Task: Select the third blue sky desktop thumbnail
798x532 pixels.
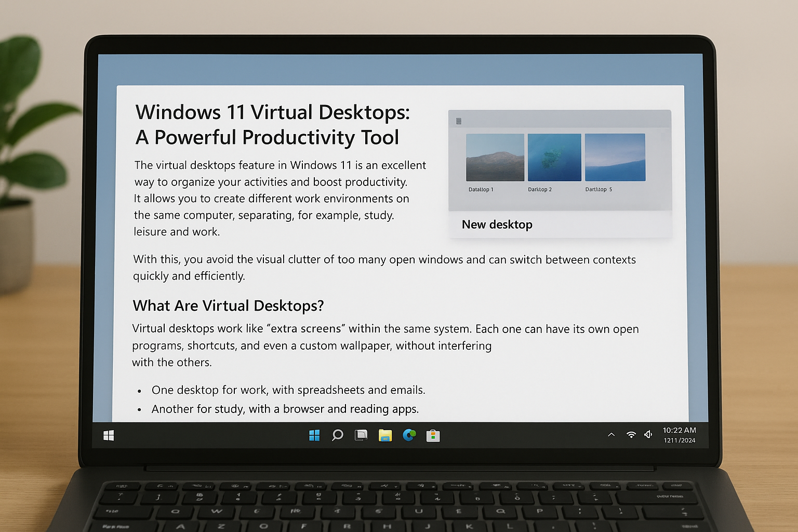Action: tap(615, 157)
